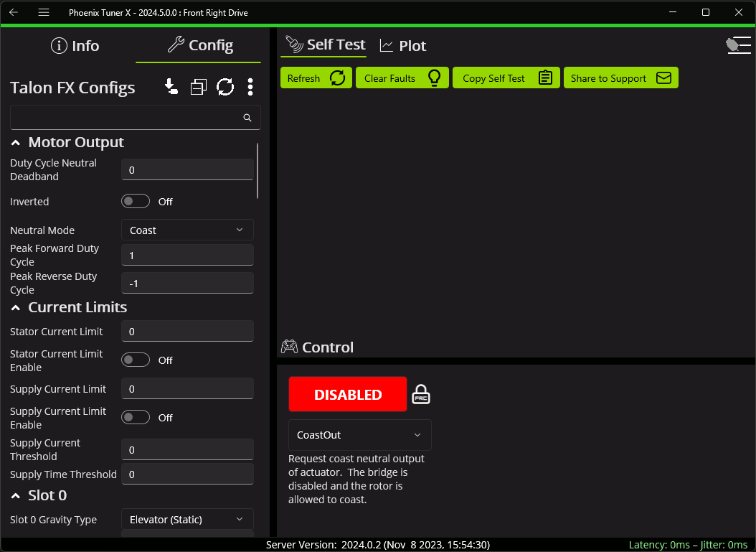Click the Share to Support button
This screenshot has width=756, height=552.
pyautogui.click(x=621, y=78)
